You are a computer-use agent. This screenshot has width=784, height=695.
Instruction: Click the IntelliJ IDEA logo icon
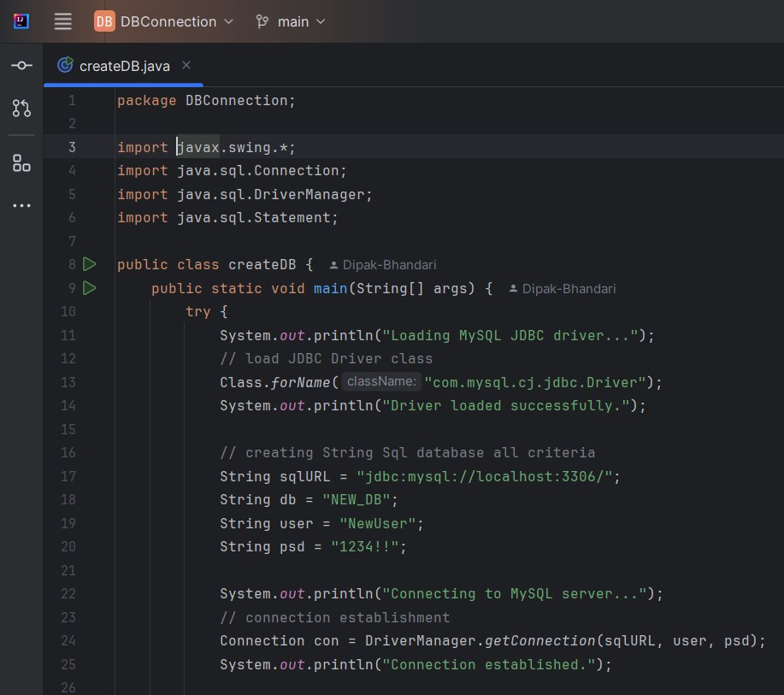pyautogui.click(x=21, y=21)
